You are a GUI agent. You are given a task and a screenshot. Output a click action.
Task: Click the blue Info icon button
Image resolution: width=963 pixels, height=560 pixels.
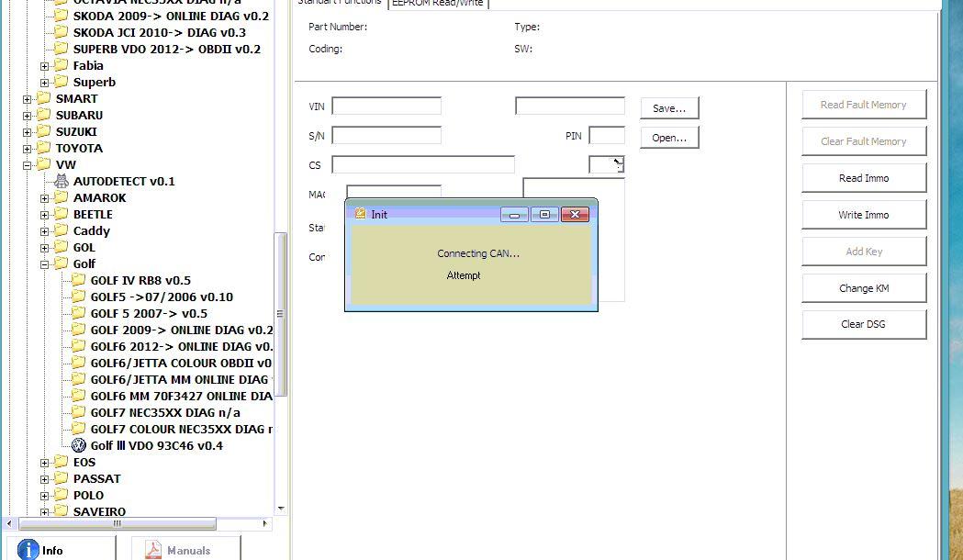point(28,549)
